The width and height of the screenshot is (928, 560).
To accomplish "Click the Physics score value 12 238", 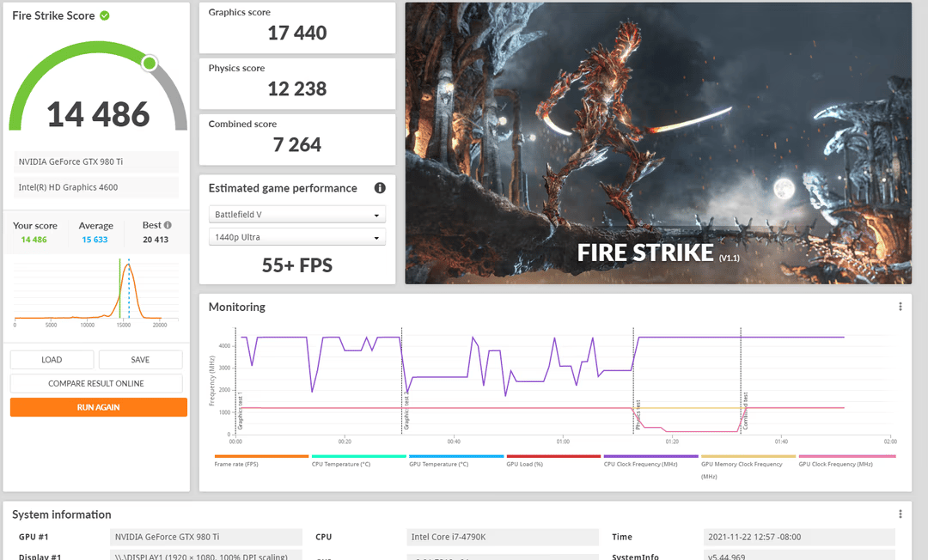I will 297,88.
